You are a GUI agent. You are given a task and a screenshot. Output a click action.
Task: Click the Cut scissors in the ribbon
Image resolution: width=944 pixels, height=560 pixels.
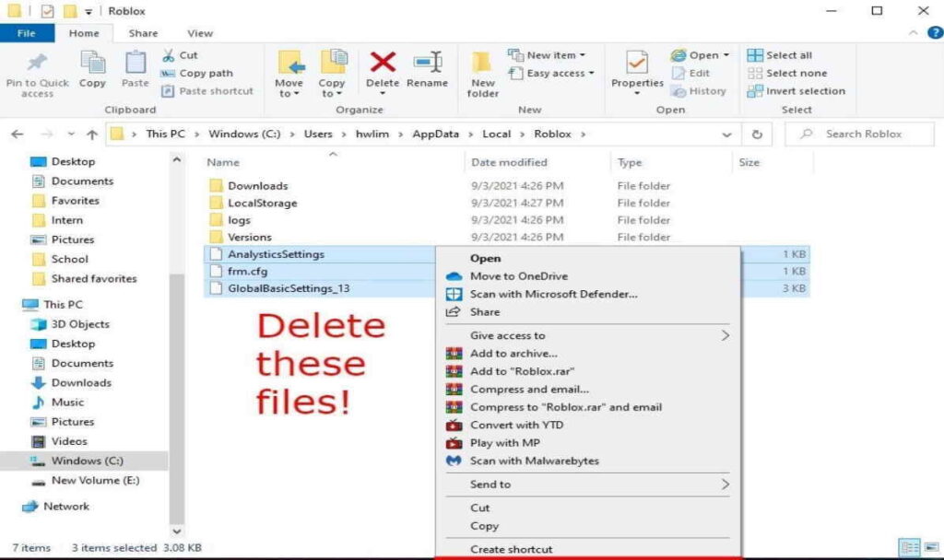[x=169, y=55]
